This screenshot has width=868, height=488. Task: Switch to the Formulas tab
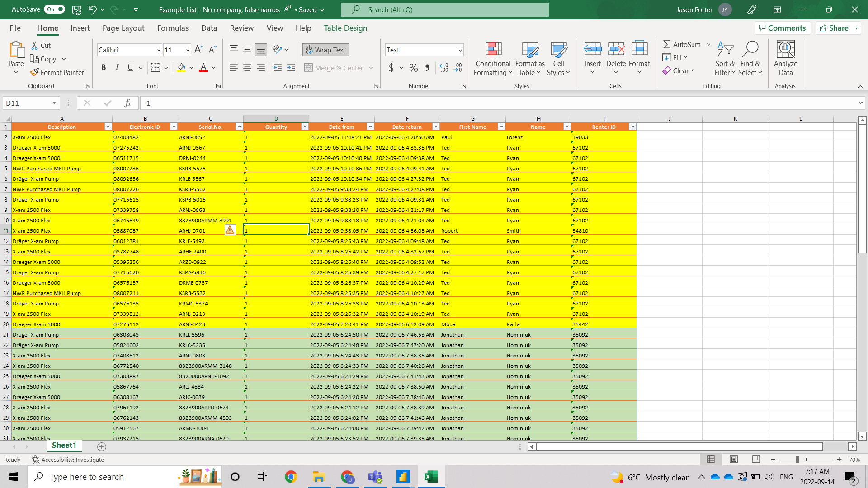point(173,28)
